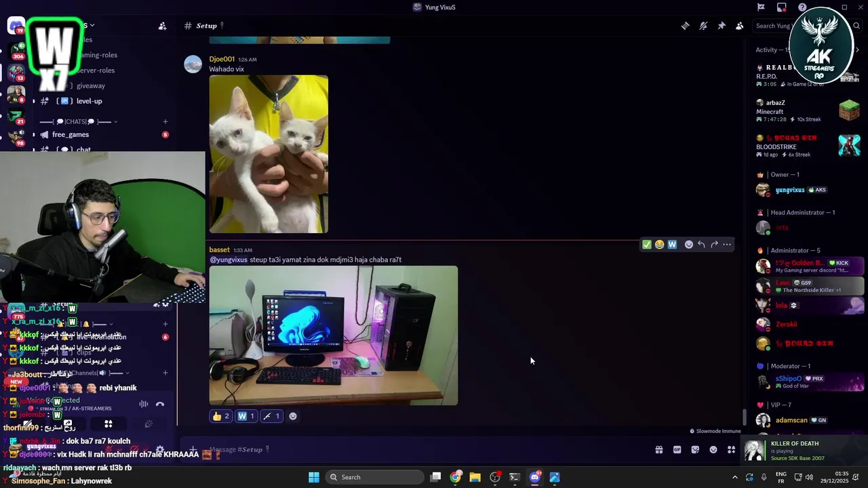868x488 pixels.
Task: Toggle notification mute bell in header
Action: 703,26
